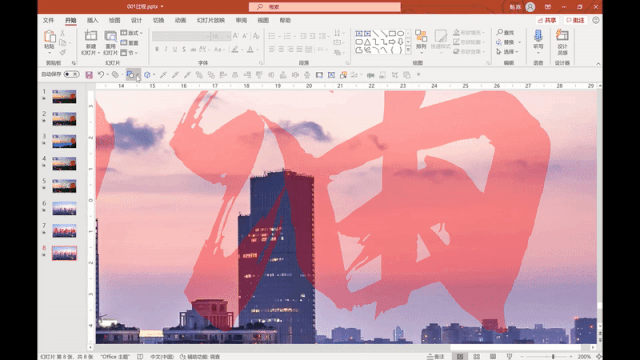Click the save icon in quick access toolbar
The width and height of the screenshot is (640, 360).
pos(89,75)
